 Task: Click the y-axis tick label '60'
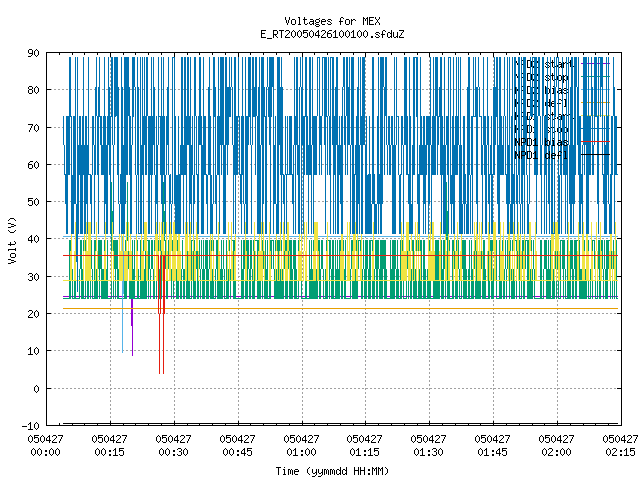pos(33,165)
